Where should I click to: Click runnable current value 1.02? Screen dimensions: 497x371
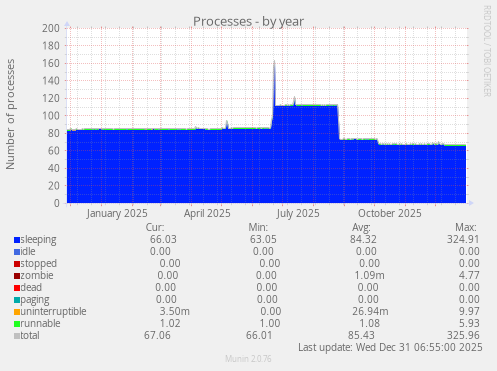coord(170,323)
